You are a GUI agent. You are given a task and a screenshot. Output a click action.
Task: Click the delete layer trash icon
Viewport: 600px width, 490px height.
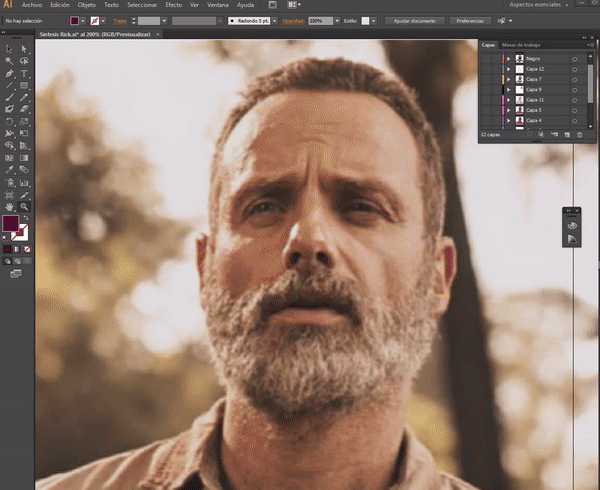(579, 135)
